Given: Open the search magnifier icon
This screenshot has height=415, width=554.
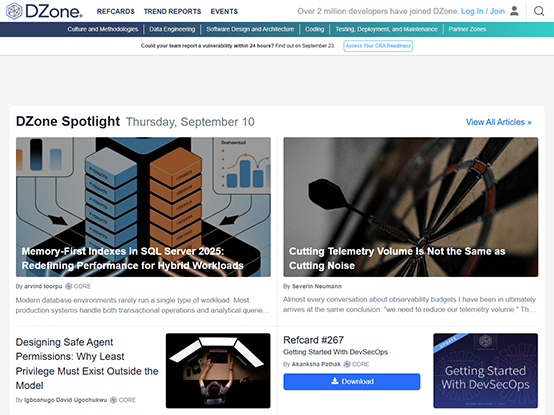Looking at the screenshot, I should click(x=539, y=11).
